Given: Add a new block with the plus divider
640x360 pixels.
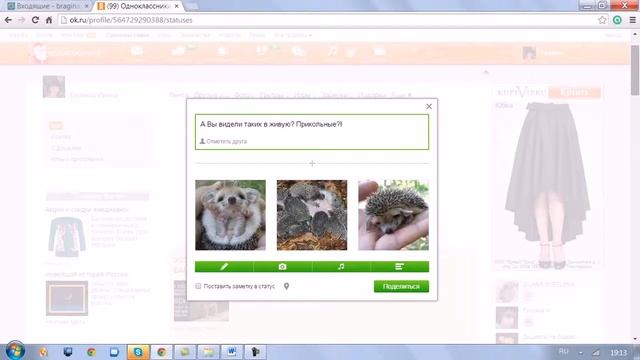Looking at the screenshot, I should (x=312, y=163).
